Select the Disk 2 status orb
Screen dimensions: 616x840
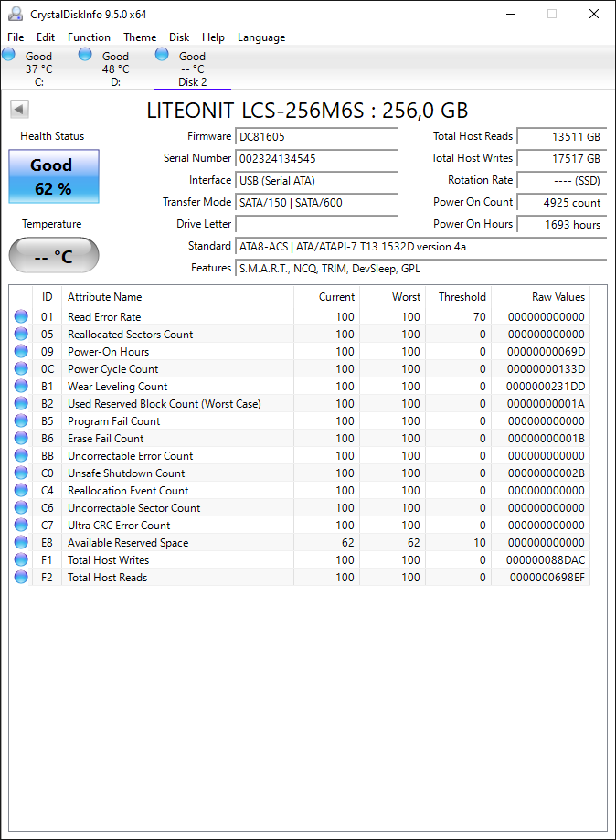point(162,54)
